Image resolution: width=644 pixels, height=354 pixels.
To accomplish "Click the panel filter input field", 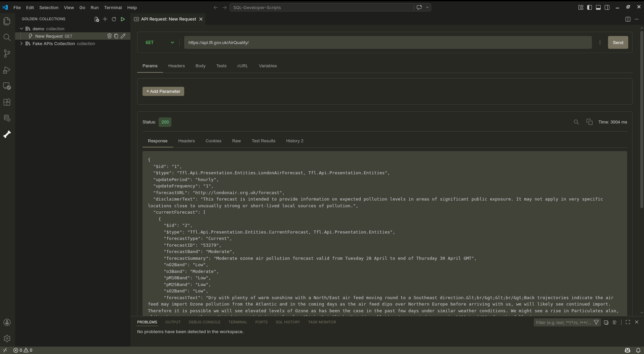I will point(563,322).
